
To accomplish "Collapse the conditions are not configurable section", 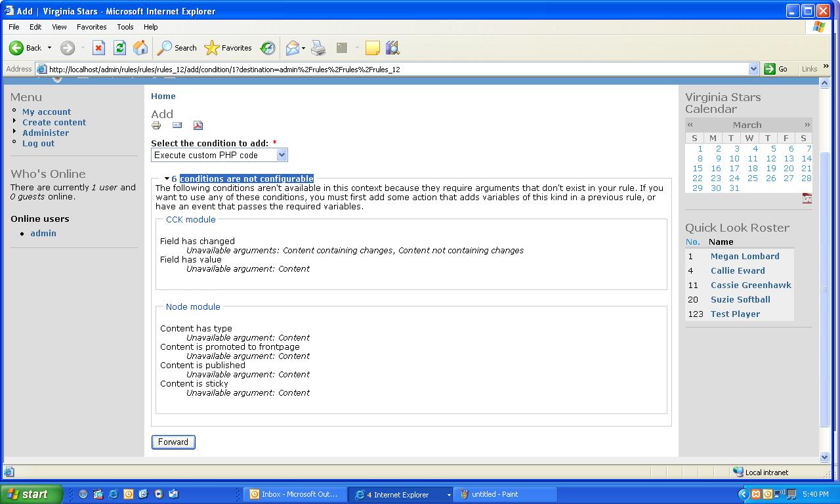I will (246, 178).
